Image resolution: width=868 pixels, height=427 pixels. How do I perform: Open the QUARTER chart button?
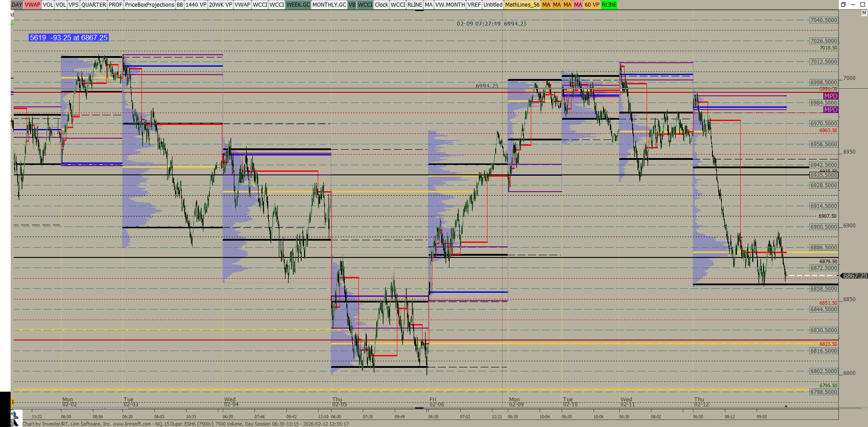[93, 5]
